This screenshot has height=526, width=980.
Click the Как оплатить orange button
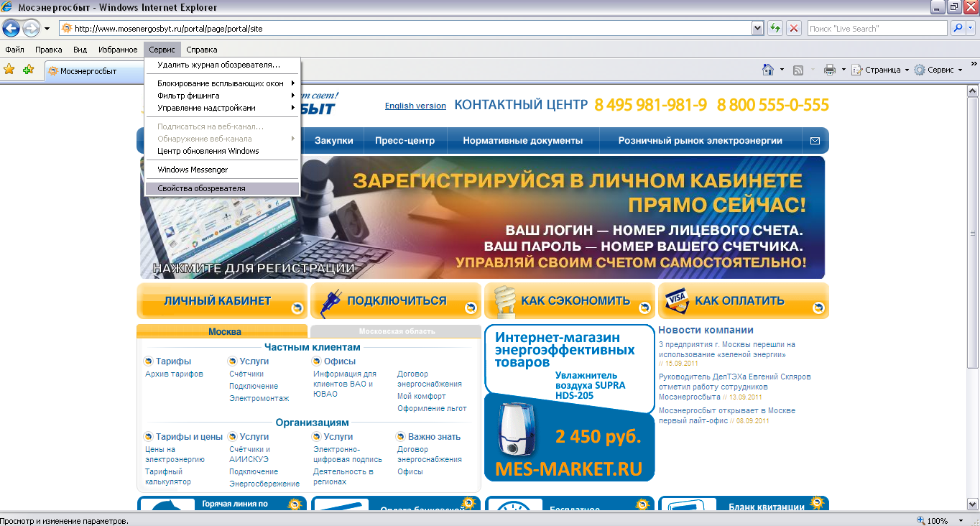744,301
